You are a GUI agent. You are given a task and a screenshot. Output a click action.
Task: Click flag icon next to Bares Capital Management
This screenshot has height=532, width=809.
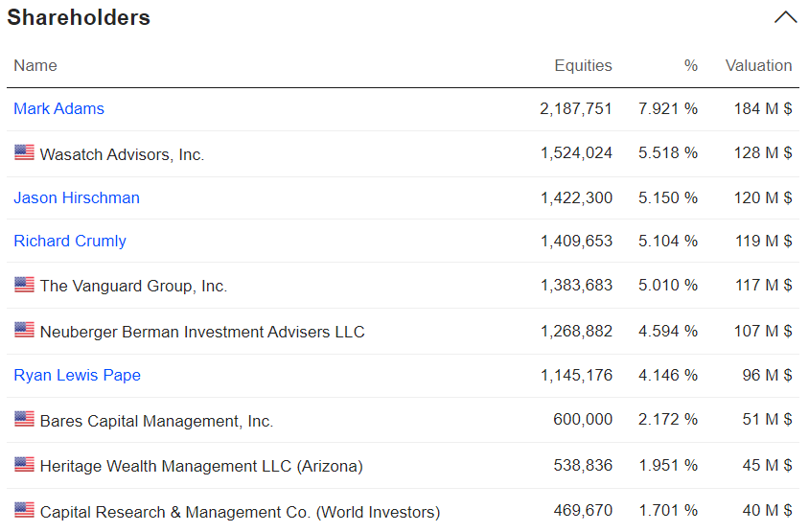click(24, 420)
